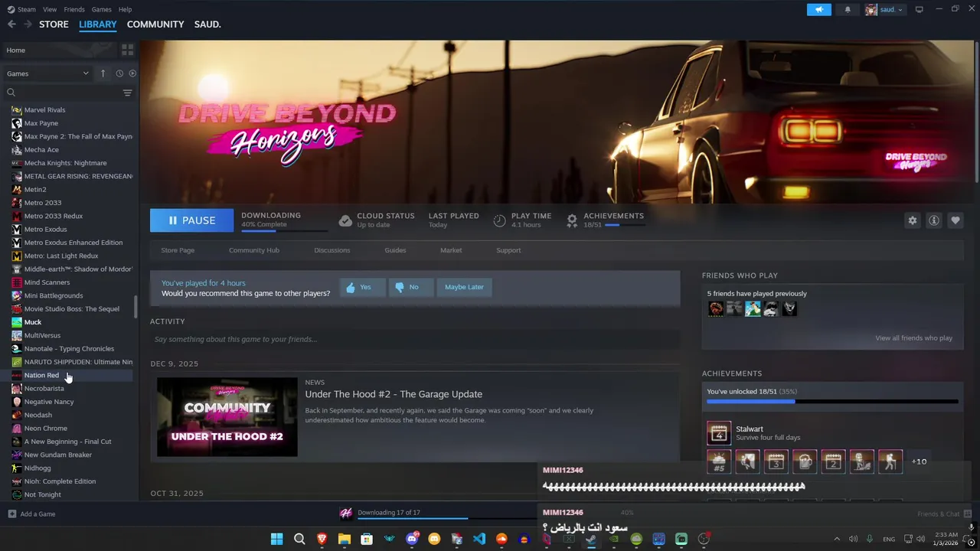Open Visual Studio Code from taskbar
Screen dimensions: 980x551
coord(479,539)
